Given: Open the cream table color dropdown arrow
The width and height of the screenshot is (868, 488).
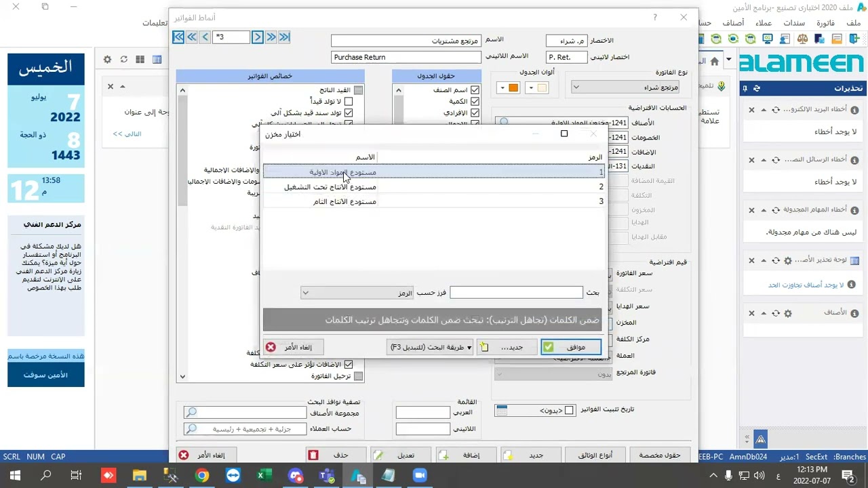Looking at the screenshot, I should [531, 87].
